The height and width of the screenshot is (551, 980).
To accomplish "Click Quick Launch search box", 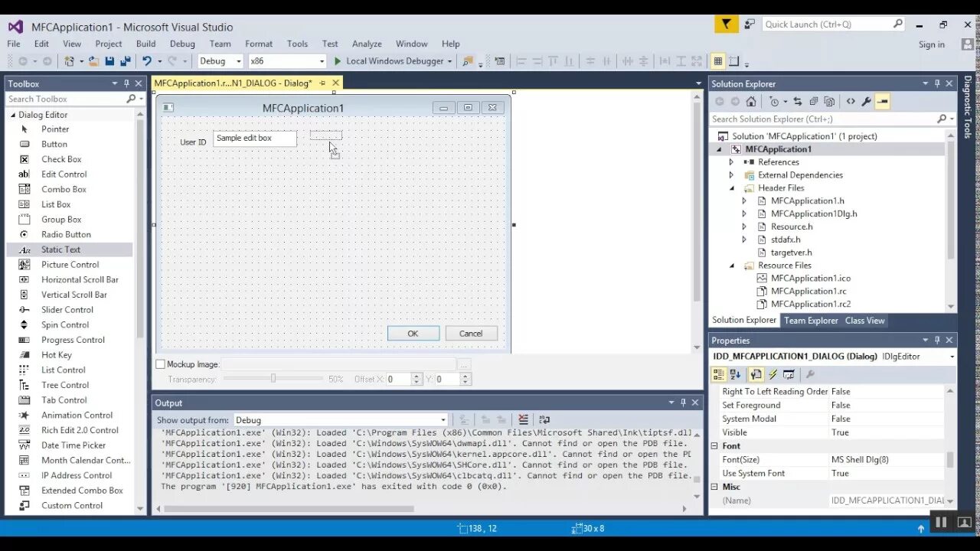I will pyautogui.click(x=828, y=24).
